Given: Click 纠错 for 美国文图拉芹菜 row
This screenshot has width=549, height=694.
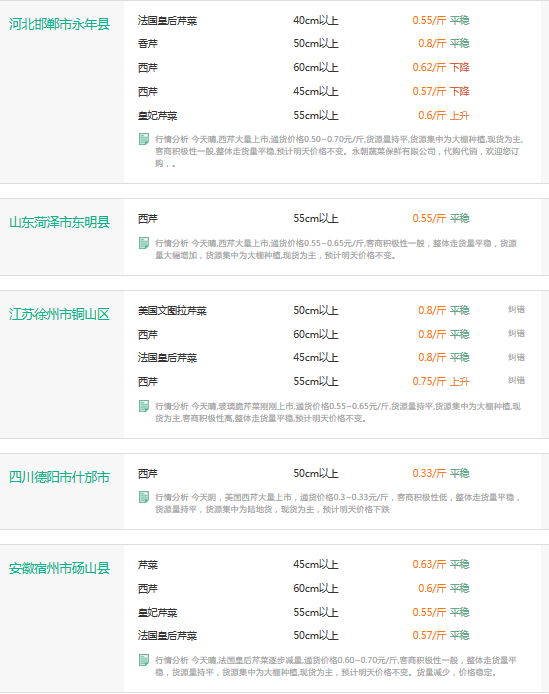Looking at the screenshot, I should tap(516, 309).
